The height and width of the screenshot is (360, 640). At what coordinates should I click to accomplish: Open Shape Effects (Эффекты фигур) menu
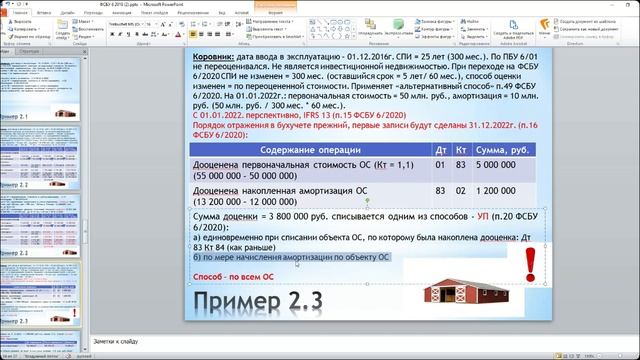(435, 36)
